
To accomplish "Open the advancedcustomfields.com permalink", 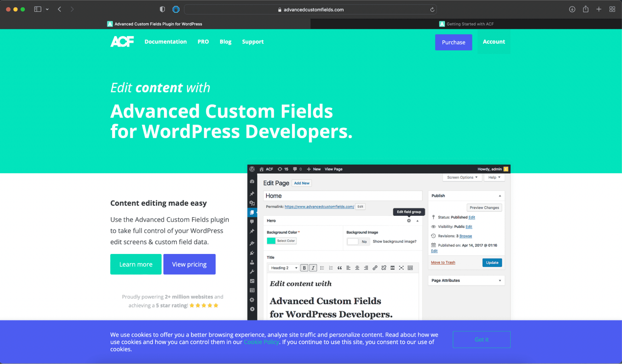I will pyautogui.click(x=319, y=207).
